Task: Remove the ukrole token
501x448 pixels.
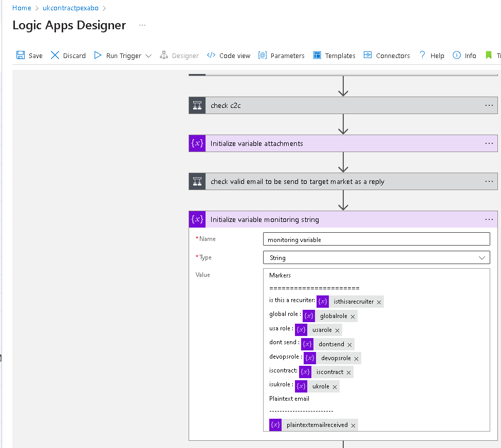Action: coord(335,387)
